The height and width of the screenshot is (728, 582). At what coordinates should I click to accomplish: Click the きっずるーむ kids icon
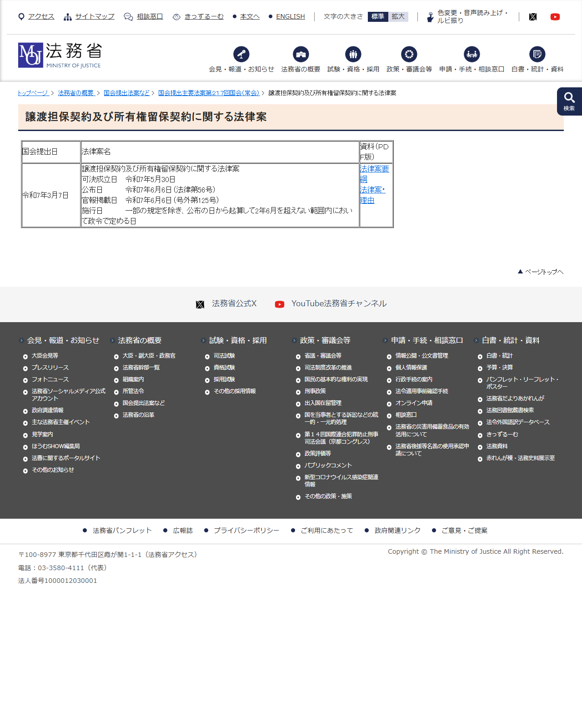[x=177, y=17]
